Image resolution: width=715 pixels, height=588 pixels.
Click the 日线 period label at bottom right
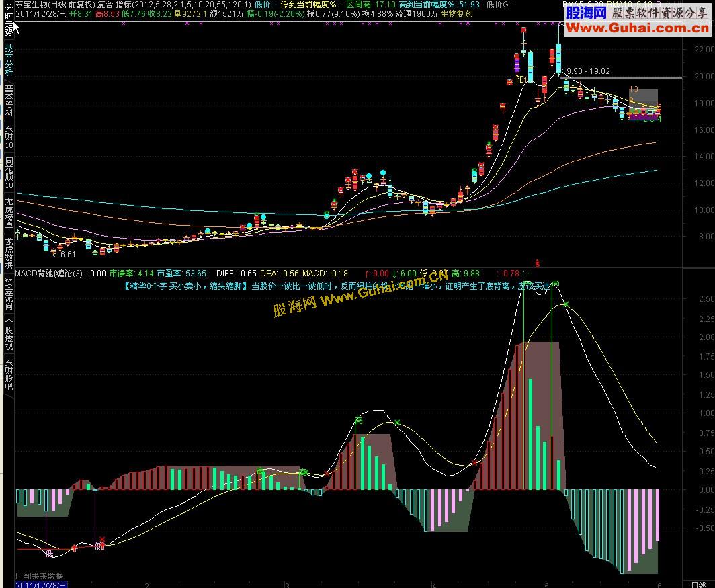point(699,585)
